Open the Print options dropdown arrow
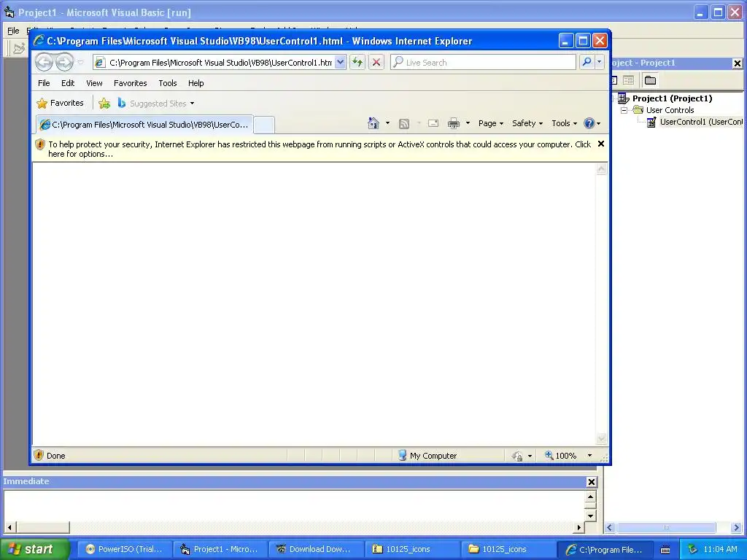Screen dimensions: 747x560 coord(468,123)
